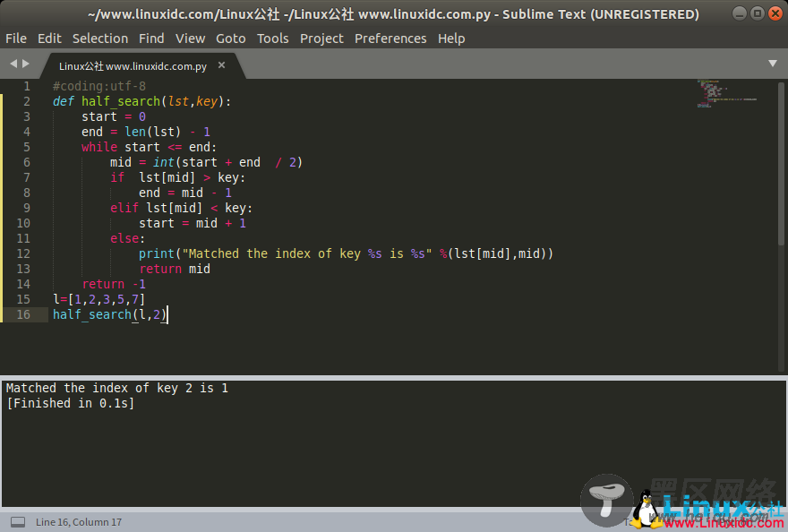Click the output 'Matched the index of key 2 is 1'
This screenshot has width=788, height=532.
117,388
